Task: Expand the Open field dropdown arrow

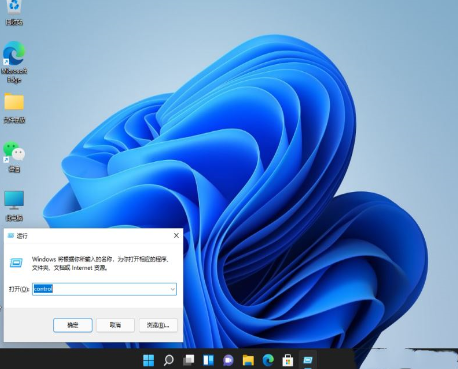Action: coord(173,289)
